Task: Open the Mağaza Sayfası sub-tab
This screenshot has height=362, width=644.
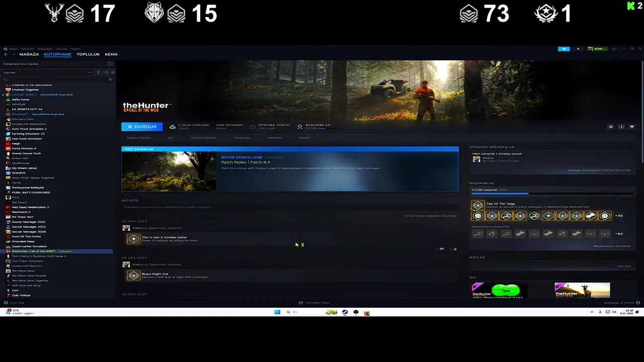Action: pyautogui.click(x=139, y=138)
